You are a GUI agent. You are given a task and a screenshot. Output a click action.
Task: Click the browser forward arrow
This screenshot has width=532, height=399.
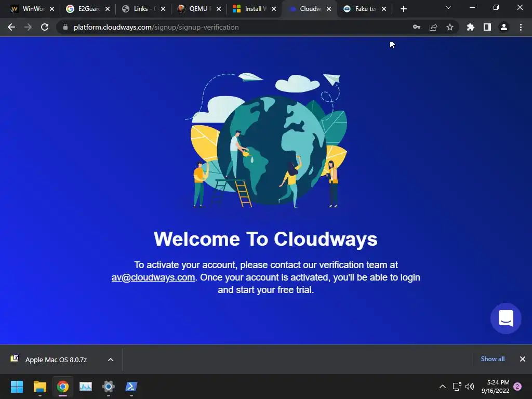click(28, 27)
